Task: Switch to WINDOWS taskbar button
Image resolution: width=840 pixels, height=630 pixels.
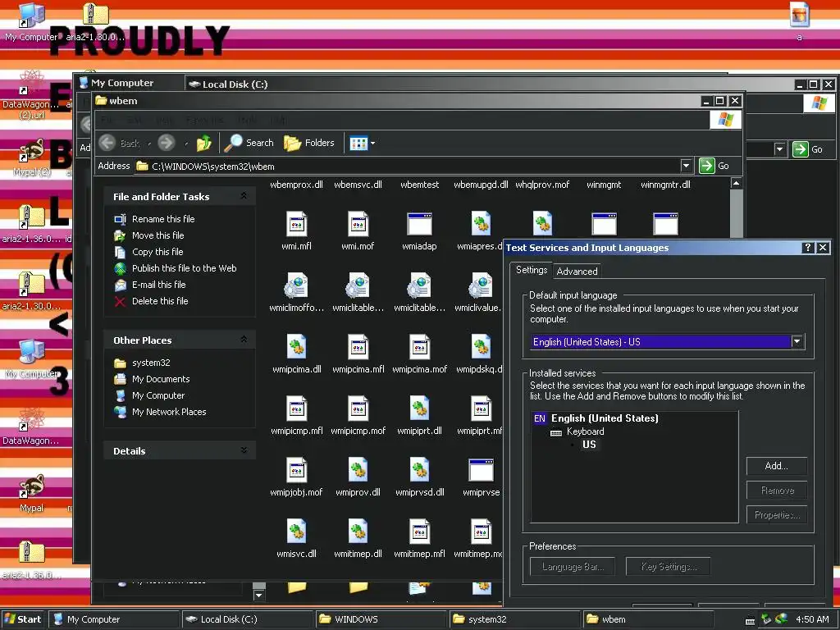Action: click(x=381, y=619)
